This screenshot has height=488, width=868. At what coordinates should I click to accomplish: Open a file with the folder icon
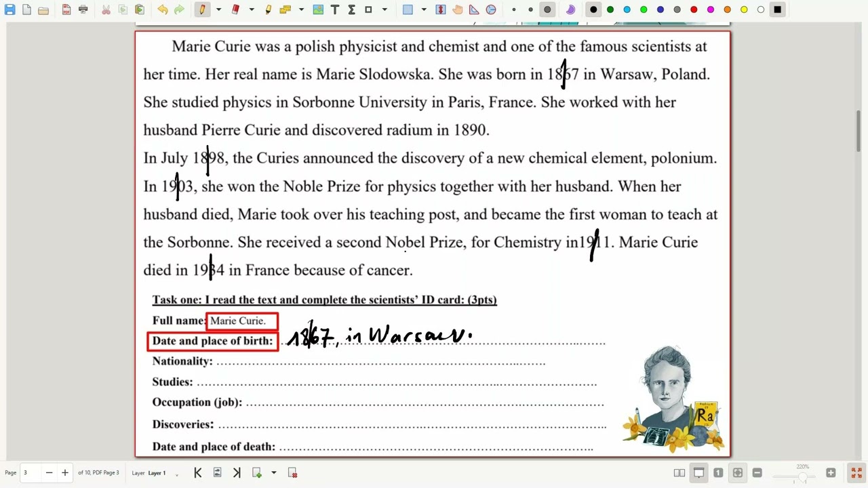coord(43,9)
